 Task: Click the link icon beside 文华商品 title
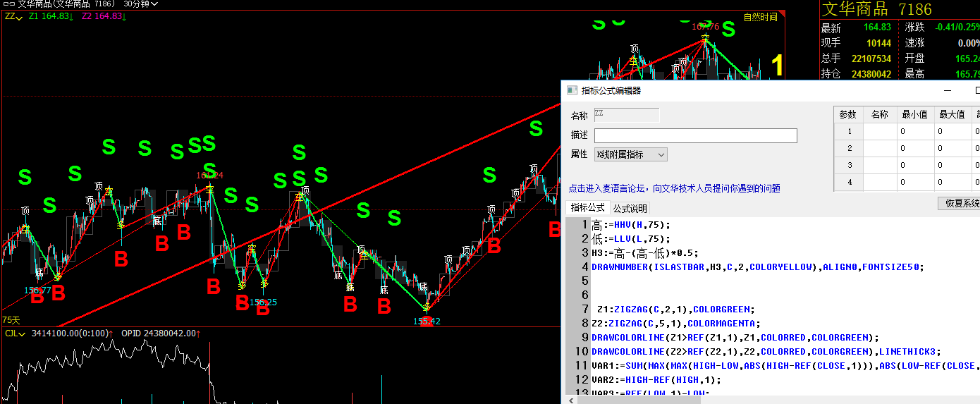click(10, 4)
